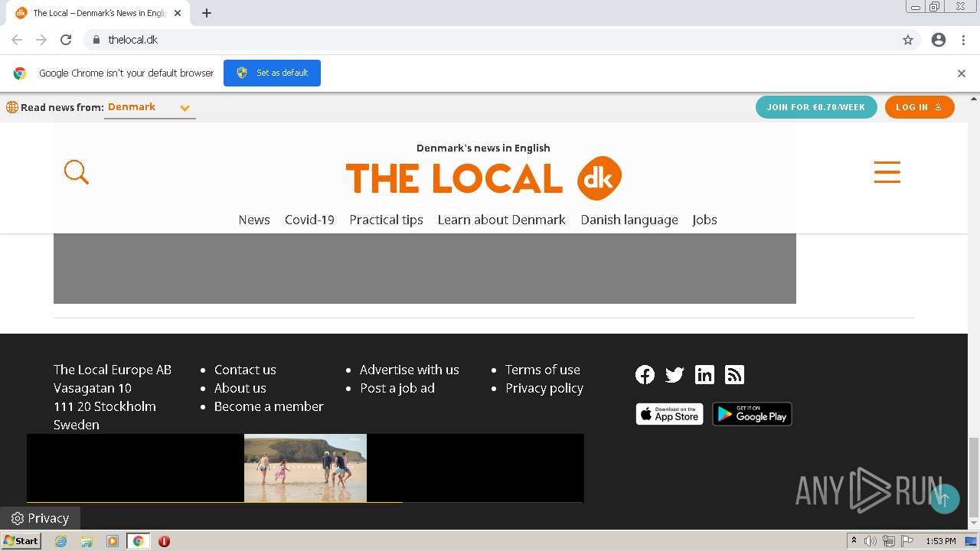Image resolution: width=980 pixels, height=551 pixels.
Task: Click the Log in button
Action: 920,107
